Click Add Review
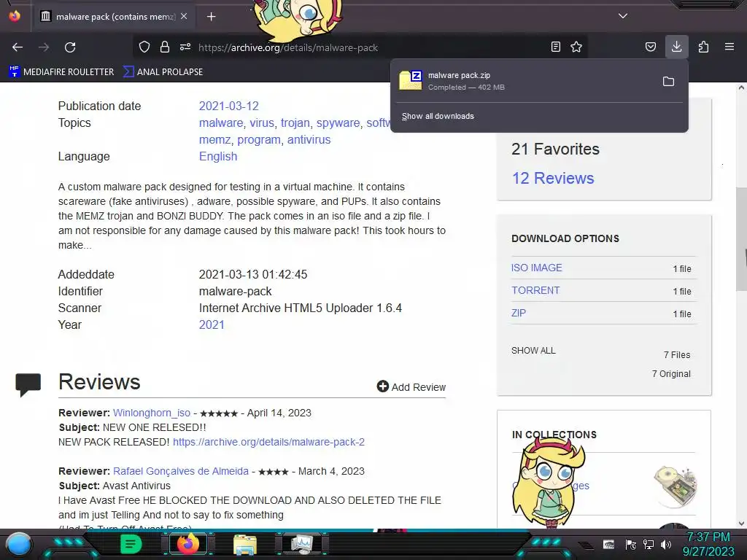Viewport: 747px width, 560px height. pyautogui.click(x=418, y=387)
